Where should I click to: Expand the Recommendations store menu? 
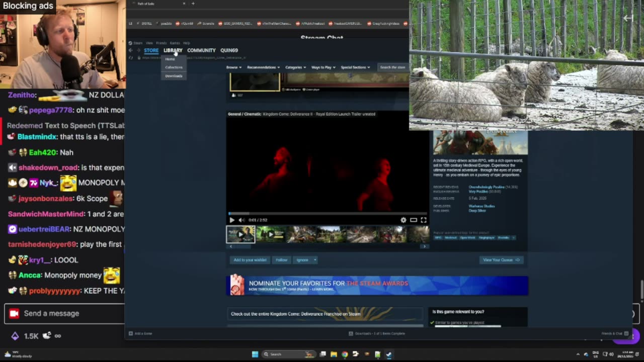(x=264, y=67)
